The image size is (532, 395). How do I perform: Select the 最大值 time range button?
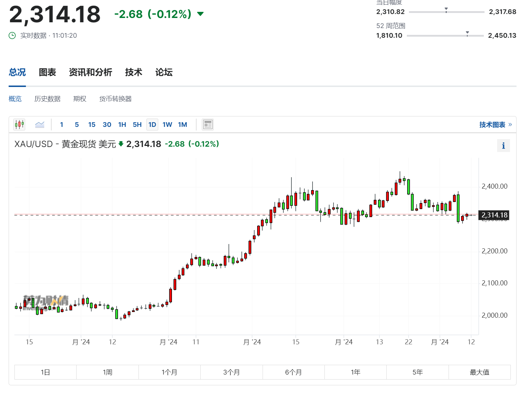(479, 372)
